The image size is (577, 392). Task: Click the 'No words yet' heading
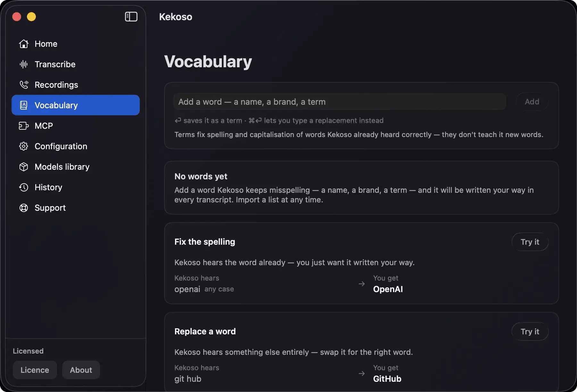click(x=201, y=176)
